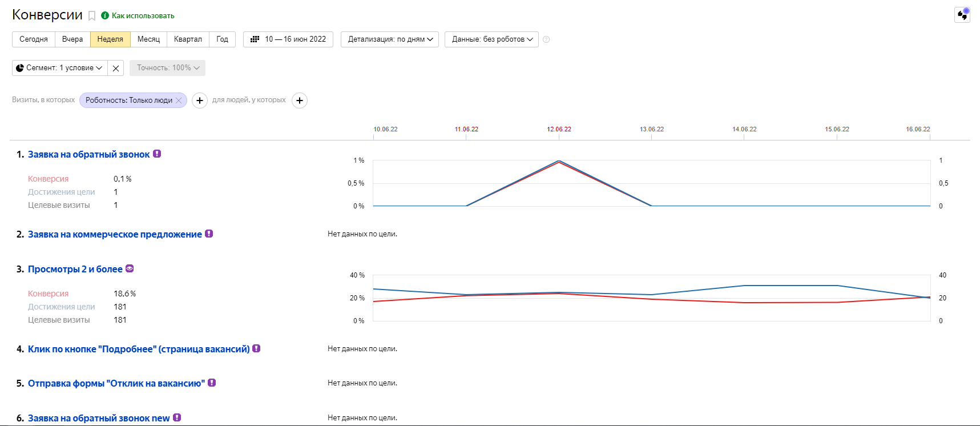Click the badge icon beside Заявка на обратный звонок new

click(x=177, y=417)
